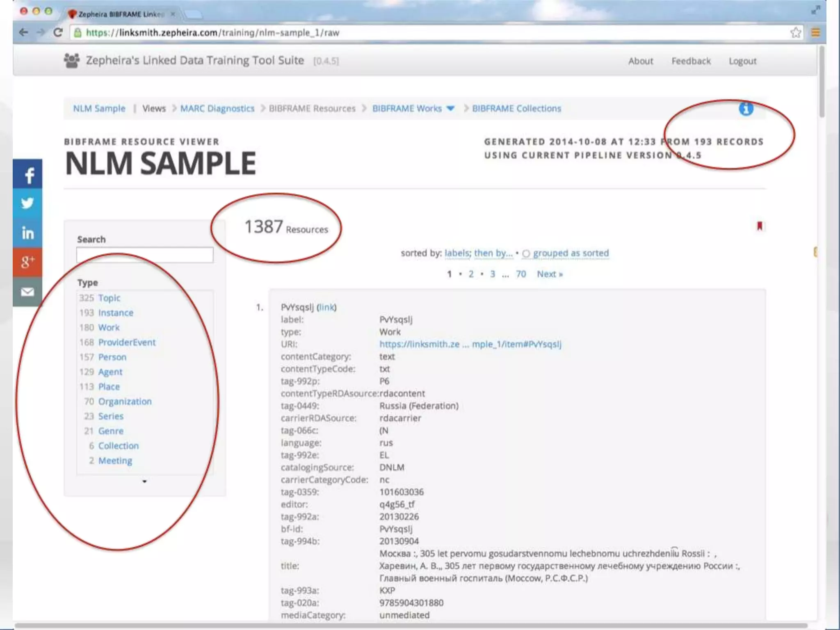This screenshot has width=840, height=630.
Task: Click the blue info circle icon
Action: [746, 109]
